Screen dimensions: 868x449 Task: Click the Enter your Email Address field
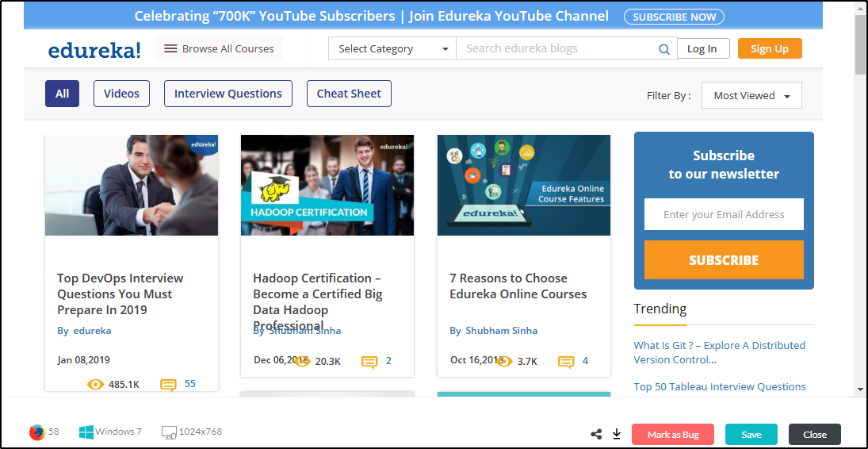pyautogui.click(x=723, y=214)
